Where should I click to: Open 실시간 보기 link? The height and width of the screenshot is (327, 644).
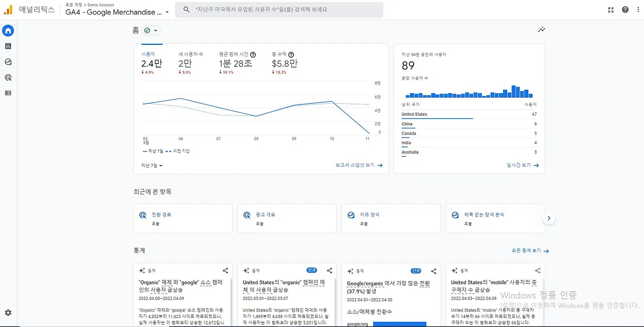pyautogui.click(x=523, y=165)
